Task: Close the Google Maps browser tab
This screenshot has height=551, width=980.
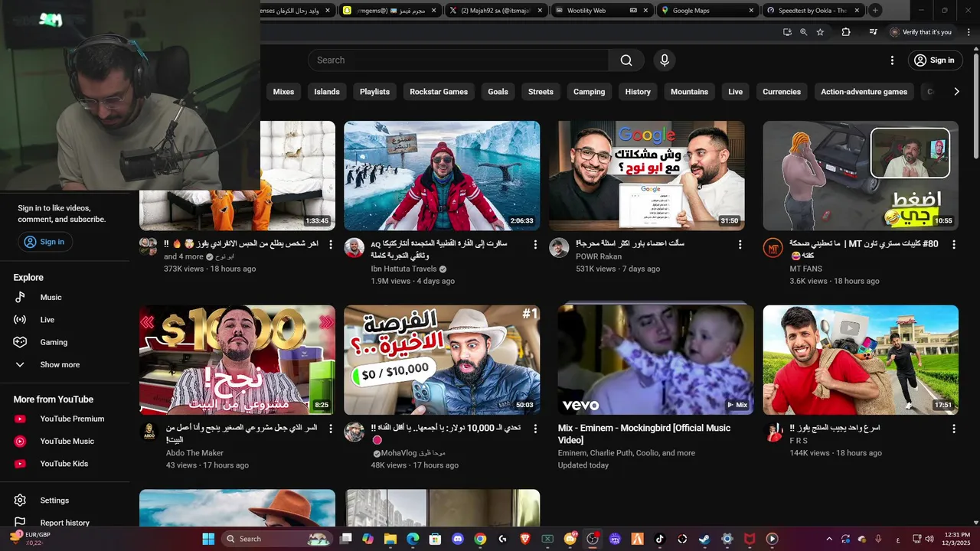Action: [752, 11]
